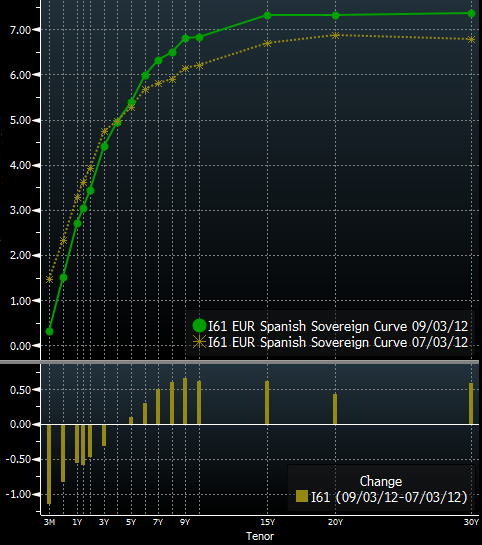The image size is (482, 545).
Task: Click the '0.50' label on change axis
Action: pyautogui.click(x=21, y=390)
